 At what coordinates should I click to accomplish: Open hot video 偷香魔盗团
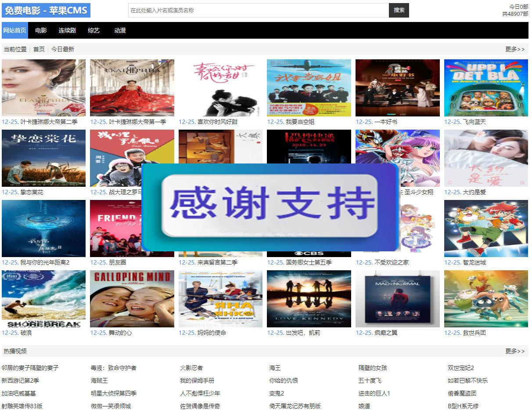click(x=462, y=393)
